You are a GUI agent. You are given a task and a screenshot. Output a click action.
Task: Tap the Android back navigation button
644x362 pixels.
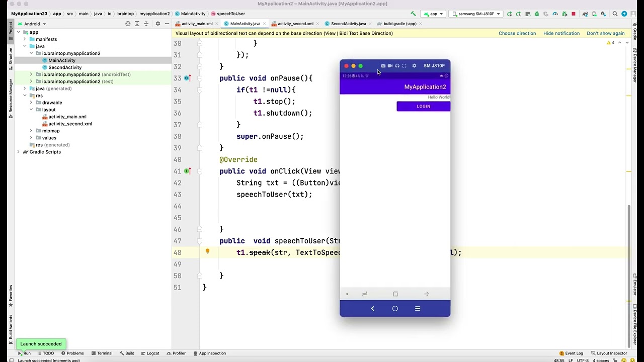(372, 309)
